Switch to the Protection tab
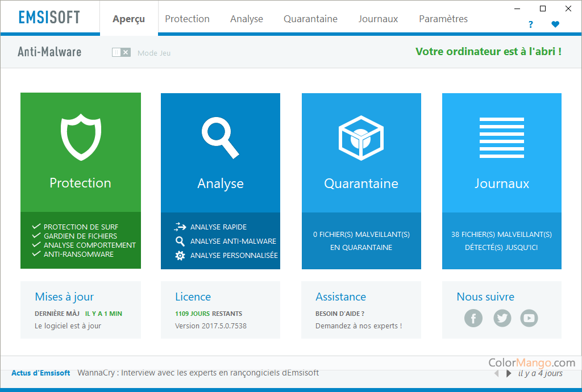Viewport: 582px width, 392px height. pyautogui.click(x=187, y=19)
